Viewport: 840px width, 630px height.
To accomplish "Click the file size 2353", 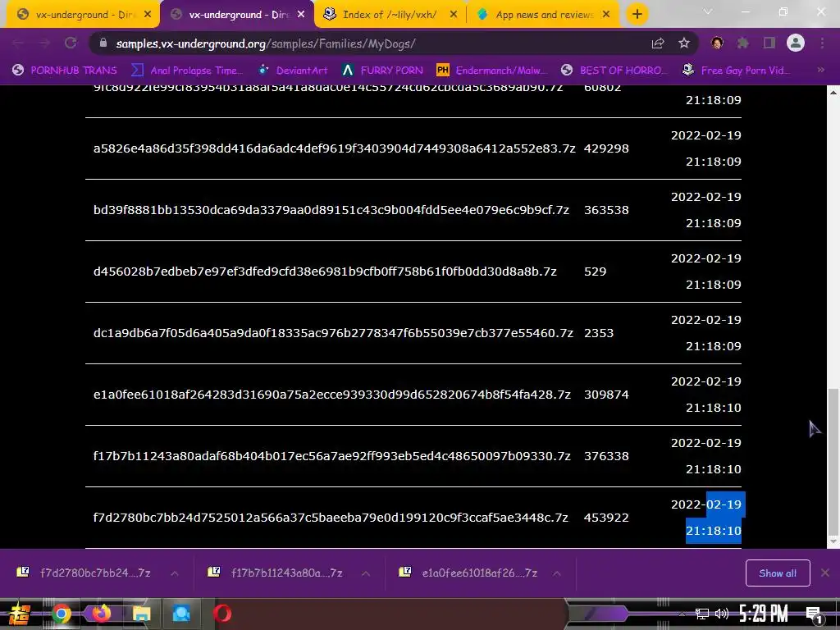I will pyautogui.click(x=598, y=333).
